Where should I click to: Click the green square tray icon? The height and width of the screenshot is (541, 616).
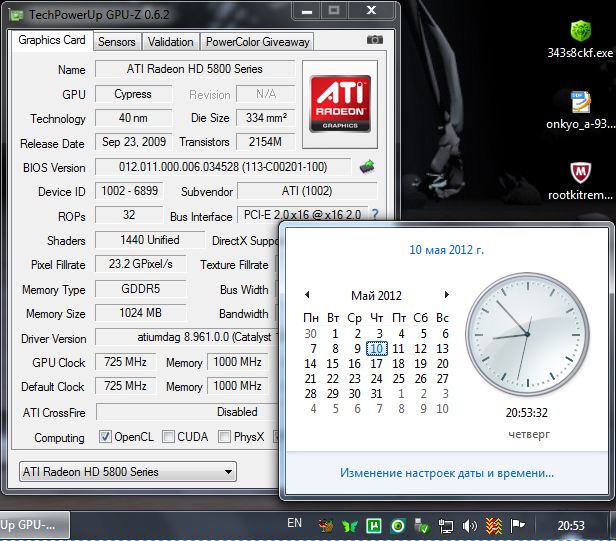[x=374, y=526]
